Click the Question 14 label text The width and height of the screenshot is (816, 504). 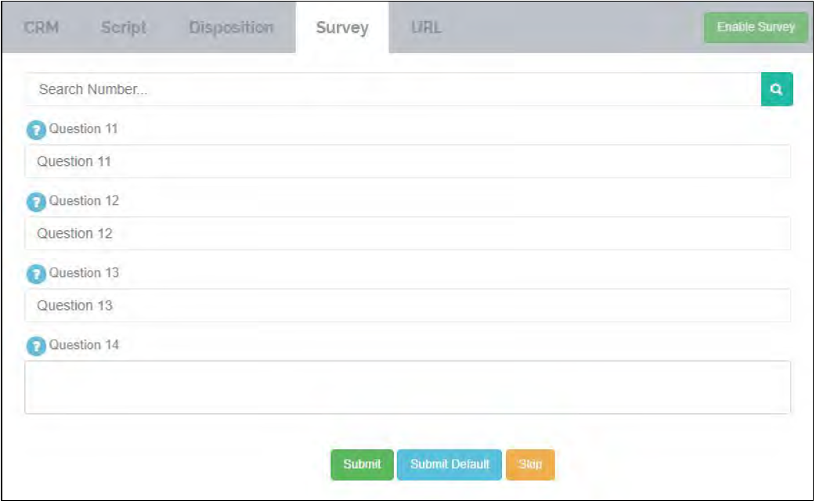(x=85, y=345)
